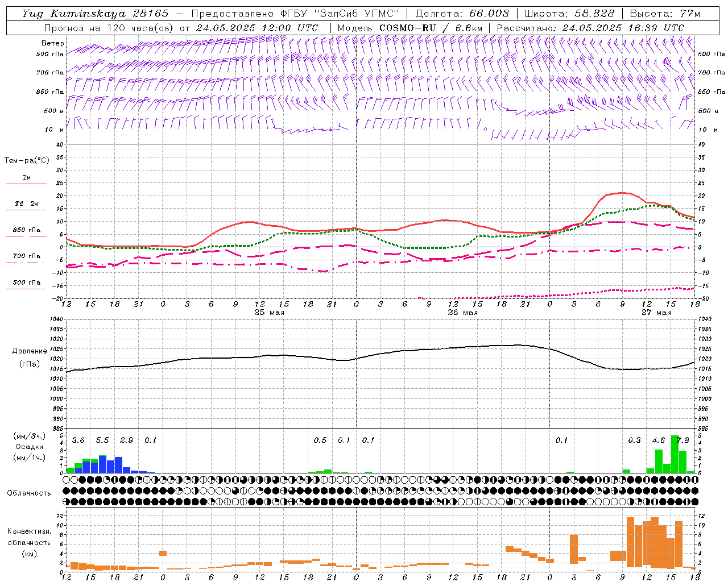This screenshot has width=728, height=582.
Task: Click the 27 мая date label
Action: pyautogui.click(x=656, y=313)
